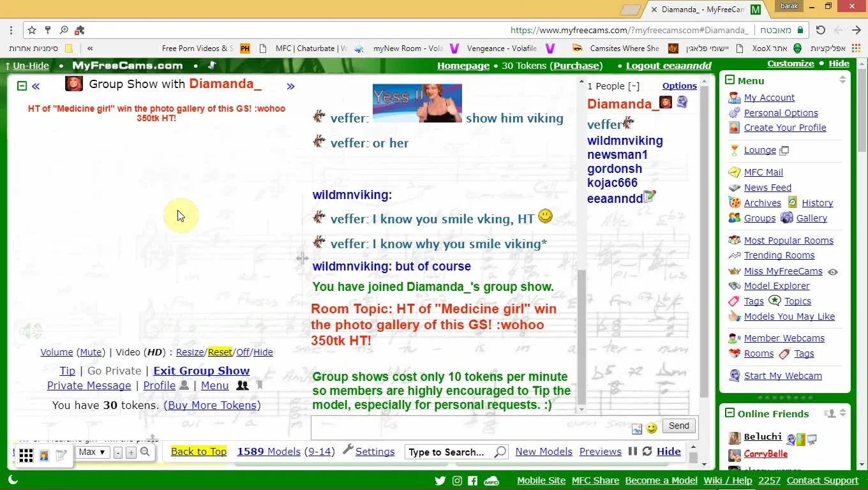Click the Menu panel reorder arrows
Viewport: 868px width, 490px height.
click(842, 80)
